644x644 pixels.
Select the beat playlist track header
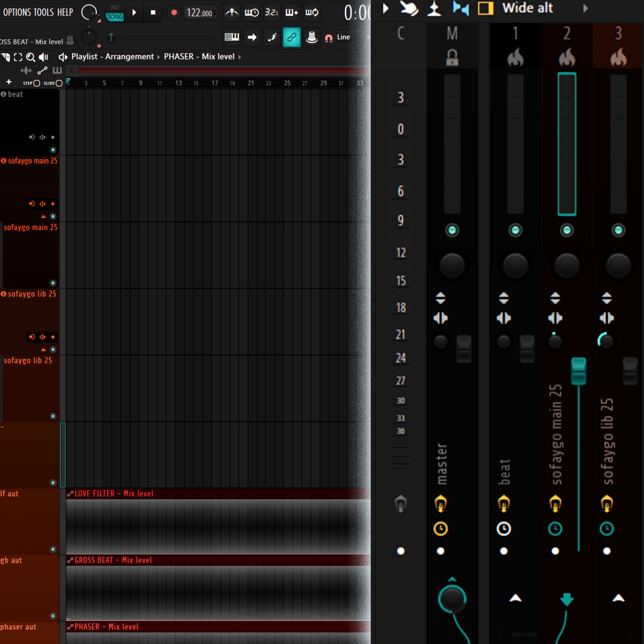29,122
